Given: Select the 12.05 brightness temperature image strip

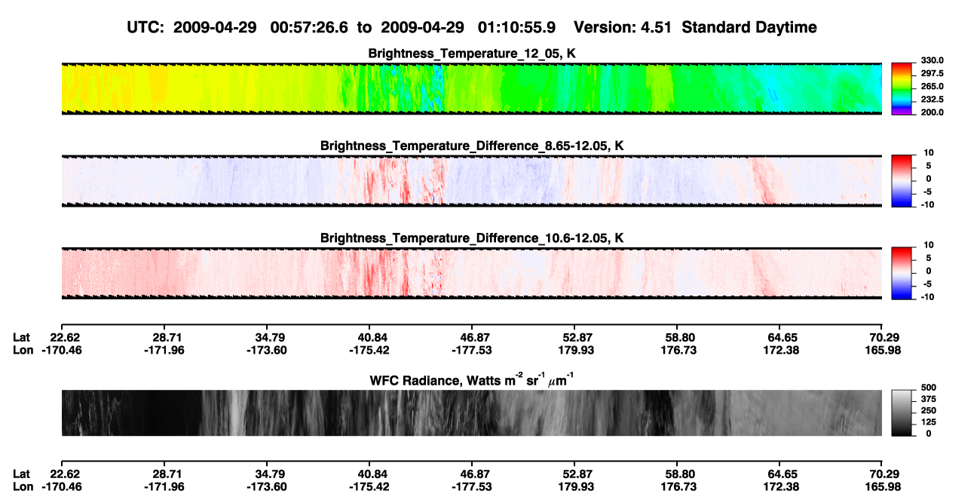Looking at the screenshot, I should click(x=472, y=89).
